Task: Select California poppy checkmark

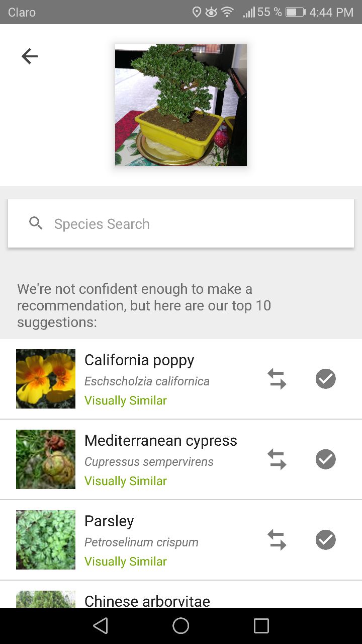Action: 325,379
